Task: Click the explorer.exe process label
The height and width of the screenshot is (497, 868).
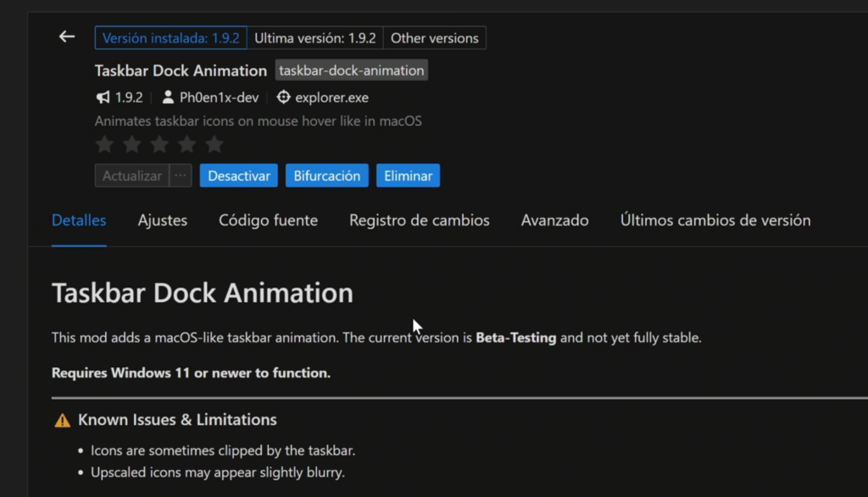Action: tap(331, 98)
